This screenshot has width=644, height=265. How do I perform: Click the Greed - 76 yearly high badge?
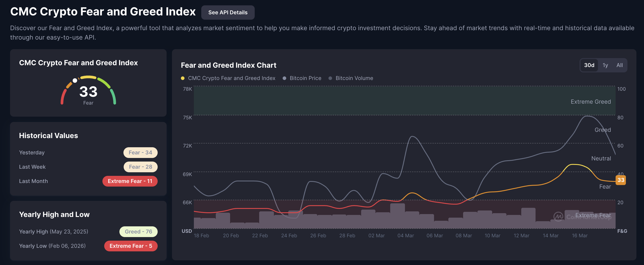pos(138,231)
